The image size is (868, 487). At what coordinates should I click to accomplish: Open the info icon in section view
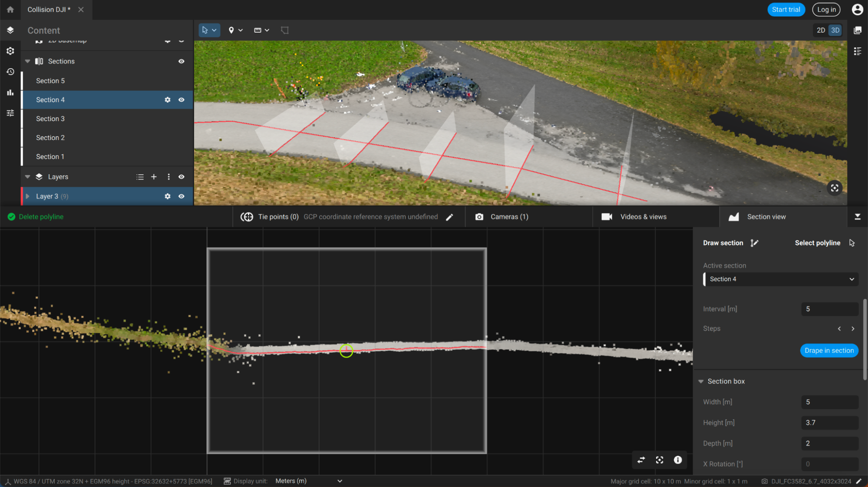coord(677,460)
